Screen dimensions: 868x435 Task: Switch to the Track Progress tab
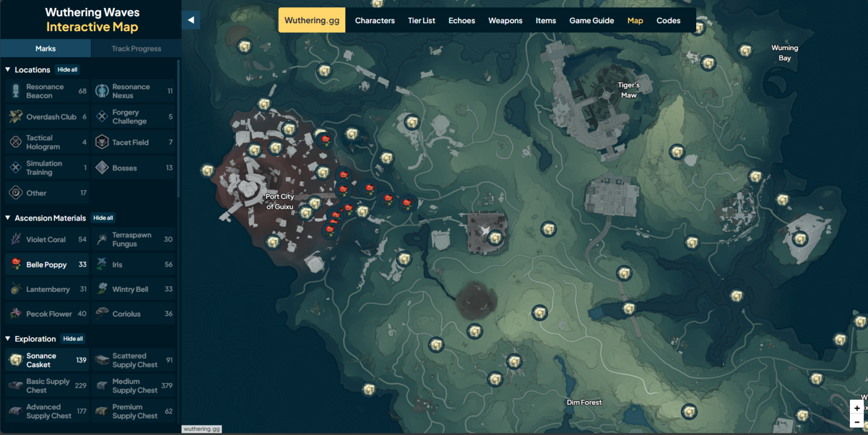[136, 48]
